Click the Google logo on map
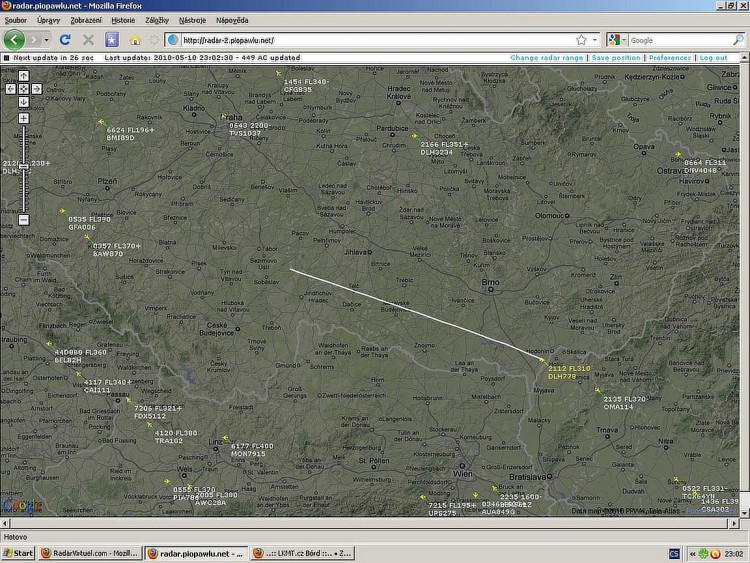This screenshot has height=563, width=750. (21, 506)
